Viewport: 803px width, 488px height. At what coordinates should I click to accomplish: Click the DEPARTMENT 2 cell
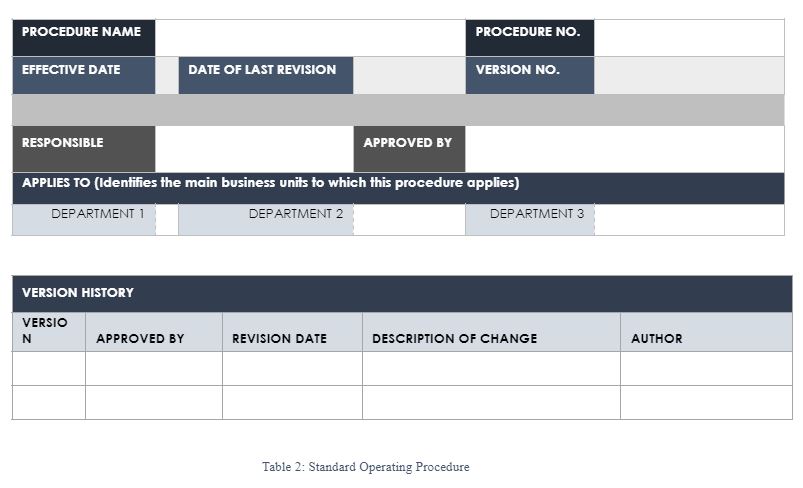tap(266, 220)
